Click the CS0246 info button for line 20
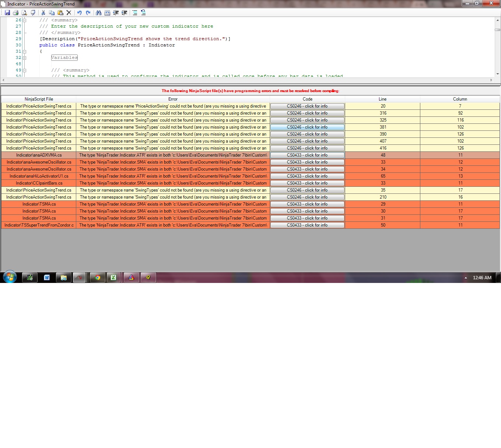Image resolution: width=501 pixels, height=448 pixels. pos(307,106)
